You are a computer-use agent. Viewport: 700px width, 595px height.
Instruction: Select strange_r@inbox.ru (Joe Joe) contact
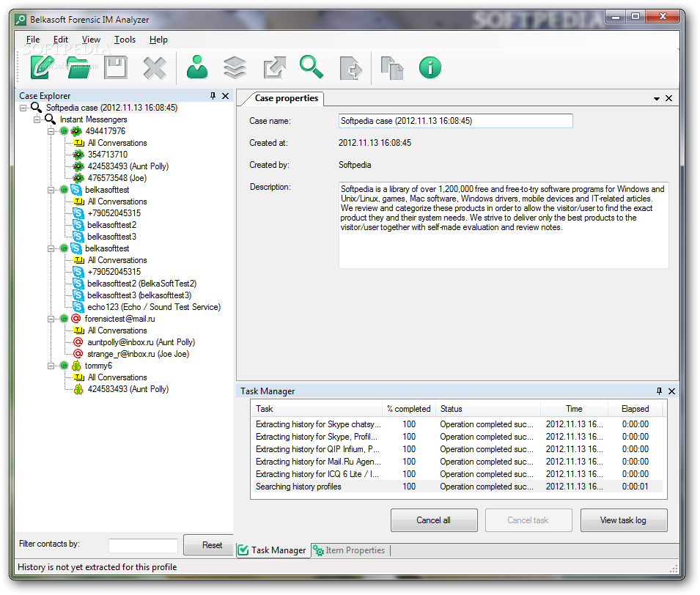tap(139, 354)
